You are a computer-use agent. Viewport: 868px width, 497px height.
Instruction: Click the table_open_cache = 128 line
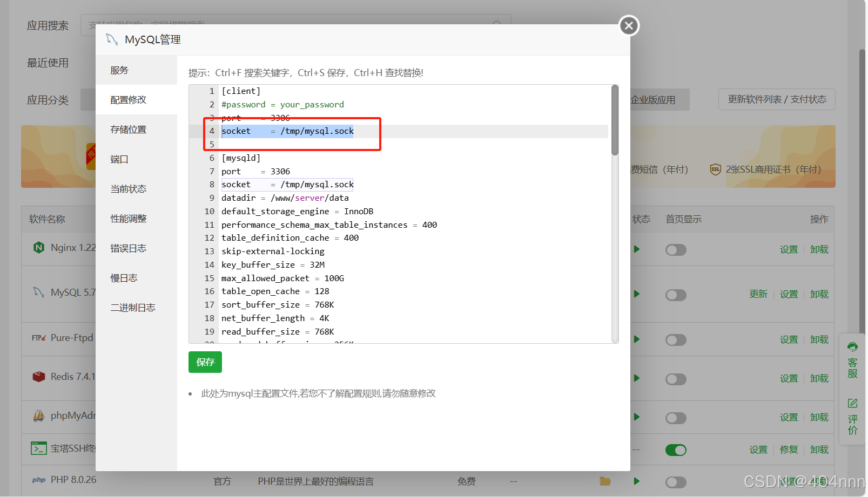[275, 291]
